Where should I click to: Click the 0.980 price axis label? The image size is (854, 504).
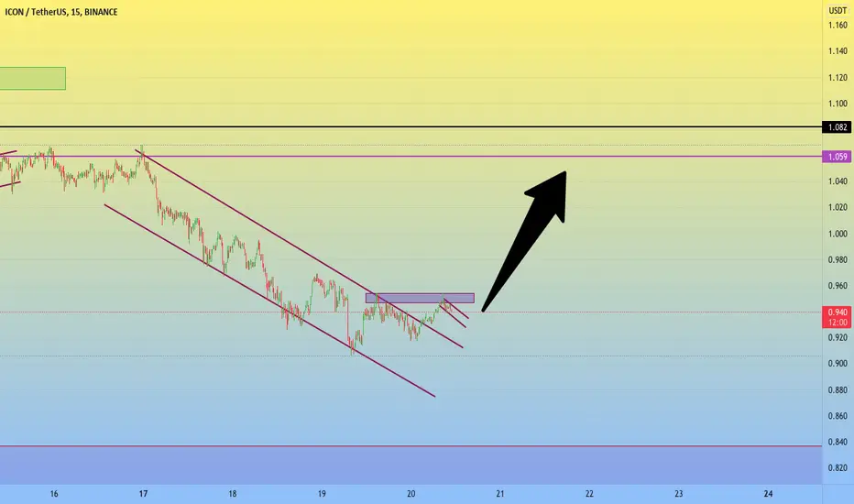(x=838, y=260)
